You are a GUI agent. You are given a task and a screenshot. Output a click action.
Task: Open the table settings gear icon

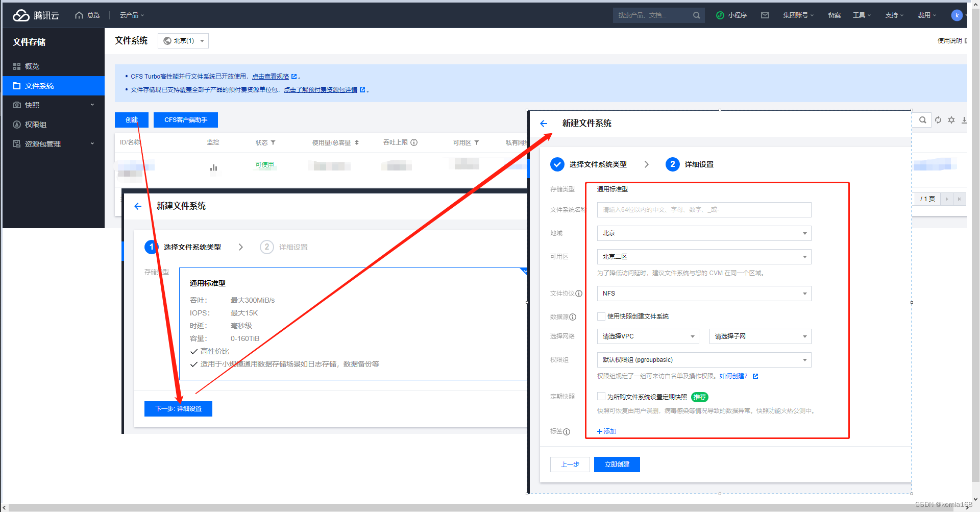[951, 120]
